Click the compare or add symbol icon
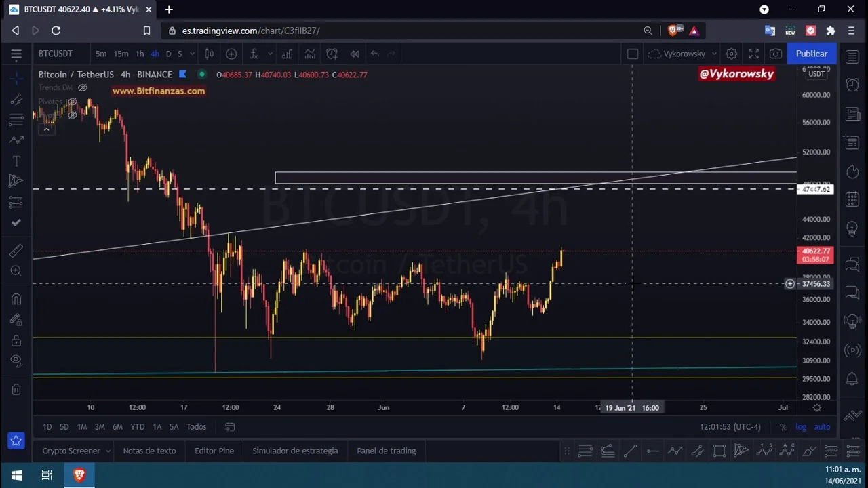 pyautogui.click(x=231, y=54)
